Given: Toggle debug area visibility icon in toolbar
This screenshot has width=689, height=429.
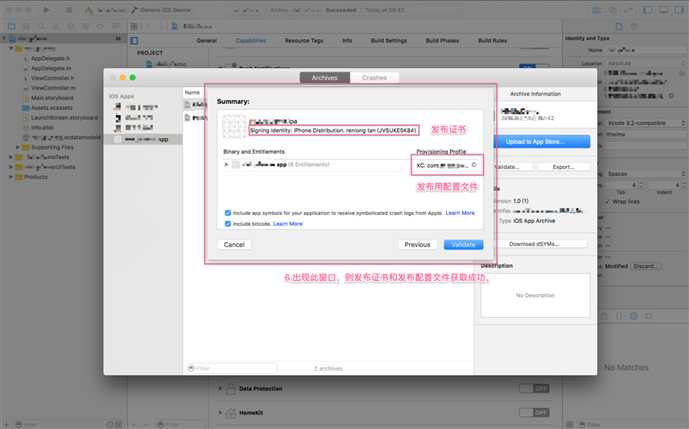Looking at the screenshot, I should (664, 10).
